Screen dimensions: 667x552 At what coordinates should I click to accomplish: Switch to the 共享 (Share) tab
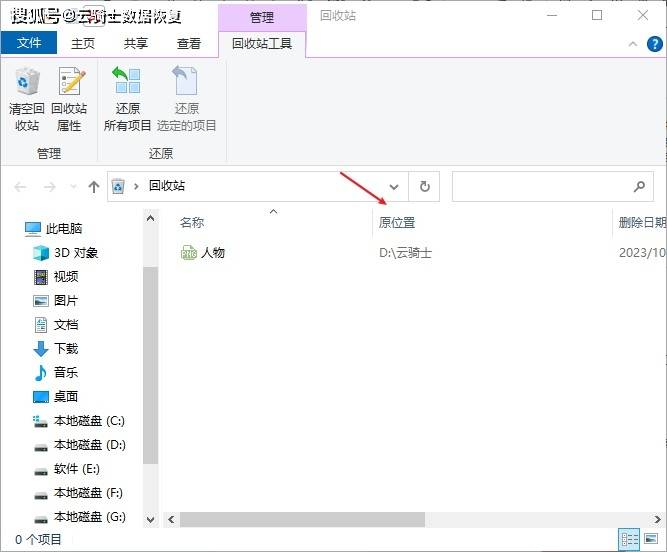136,43
